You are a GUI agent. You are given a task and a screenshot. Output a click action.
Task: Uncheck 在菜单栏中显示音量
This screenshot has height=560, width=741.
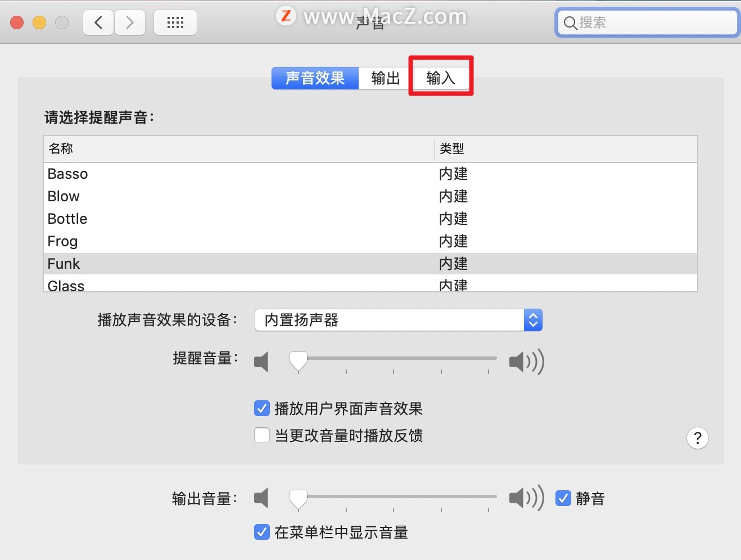pos(262,532)
